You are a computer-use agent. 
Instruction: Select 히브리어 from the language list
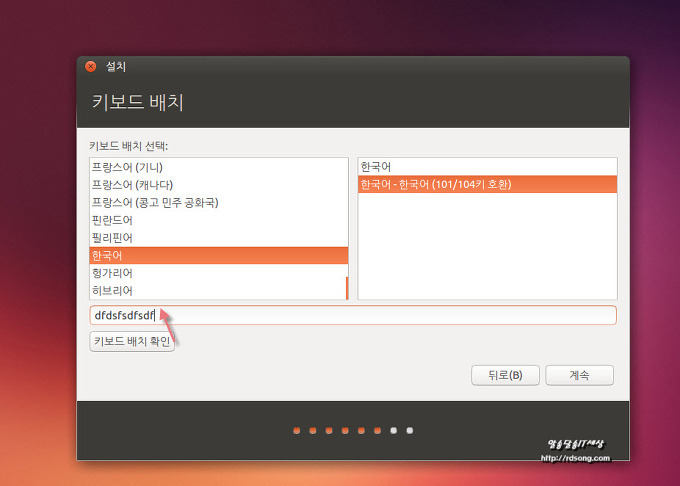pos(111,291)
